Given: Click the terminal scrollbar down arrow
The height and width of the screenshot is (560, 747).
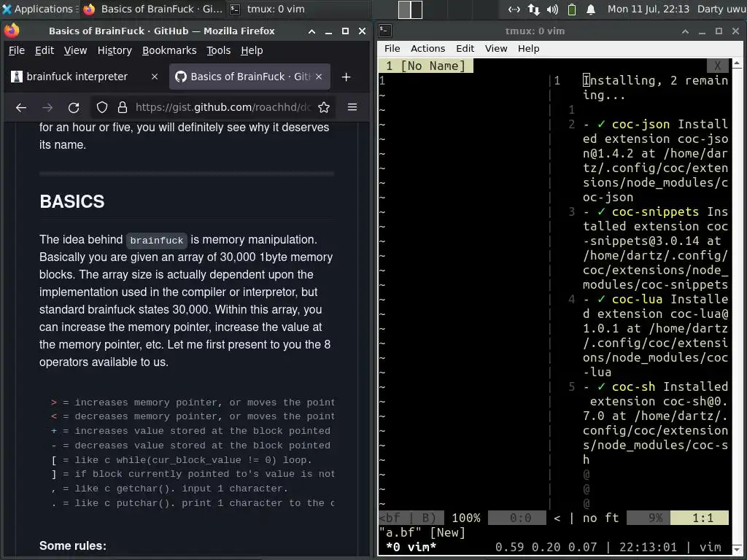Looking at the screenshot, I should (737, 551).
